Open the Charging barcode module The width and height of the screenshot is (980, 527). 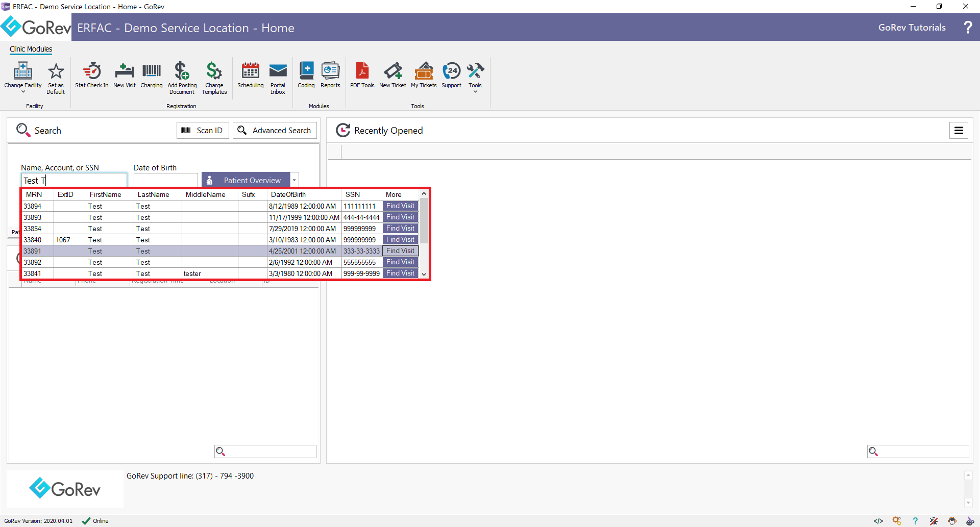tap(152, 75)
